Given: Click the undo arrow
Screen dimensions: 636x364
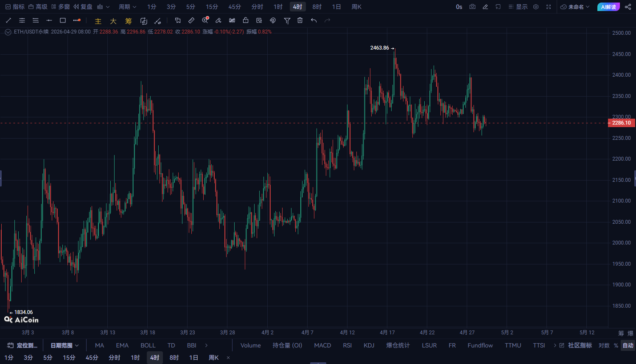Looking at the screenshot, I should click(314, 20).
